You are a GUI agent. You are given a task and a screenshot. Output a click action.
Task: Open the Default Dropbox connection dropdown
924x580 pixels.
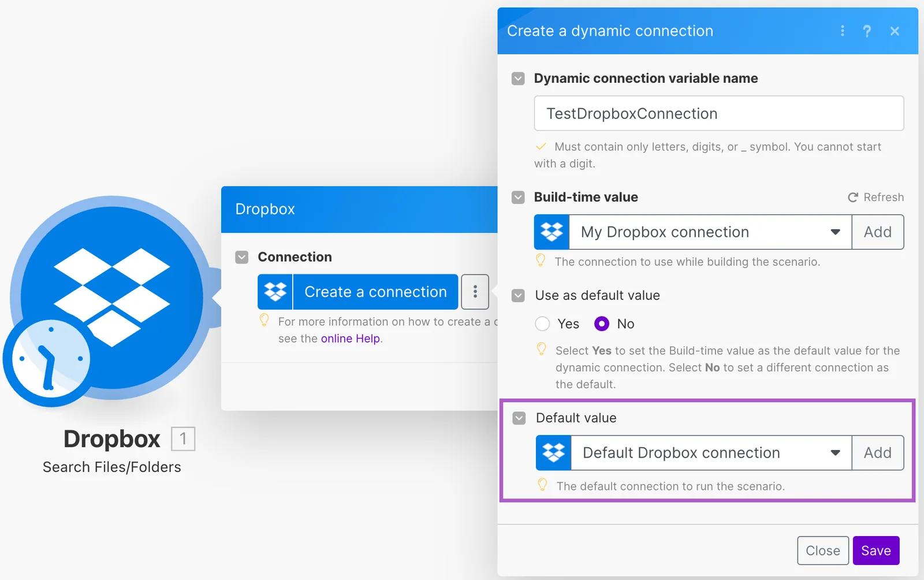(711, 453)
